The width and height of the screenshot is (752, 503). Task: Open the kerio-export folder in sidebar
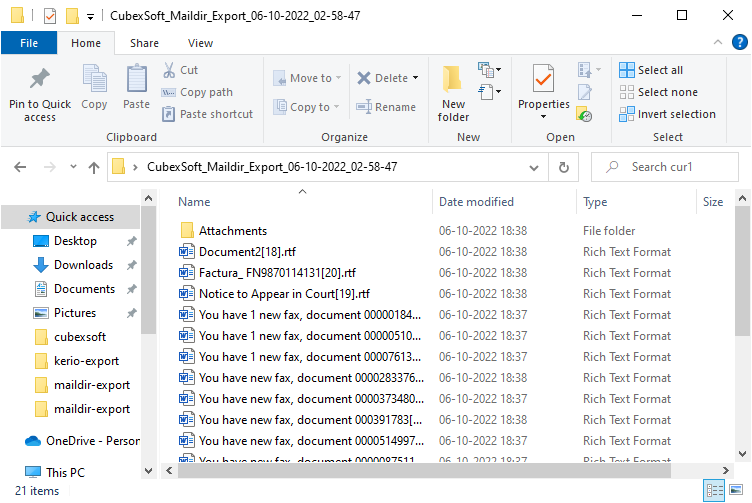pyautogui.click(x=86, y=361)
